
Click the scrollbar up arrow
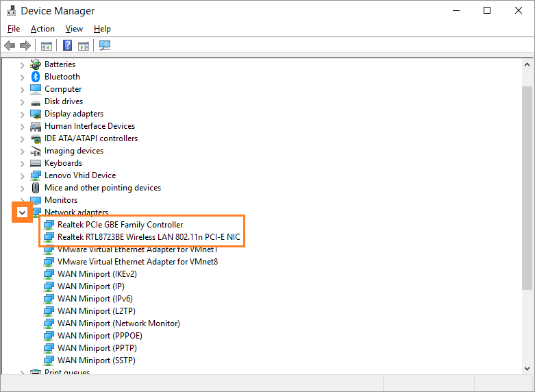point(527,64)
